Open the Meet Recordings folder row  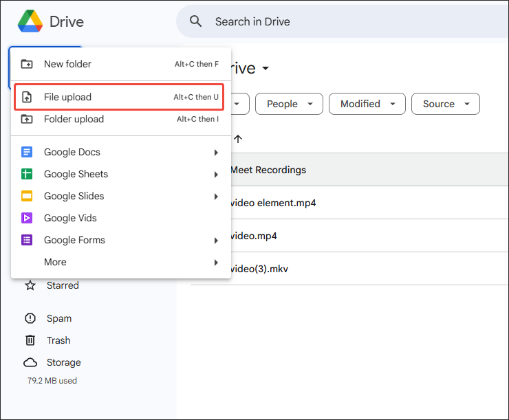pyautogui.click(x=268, y=170)
